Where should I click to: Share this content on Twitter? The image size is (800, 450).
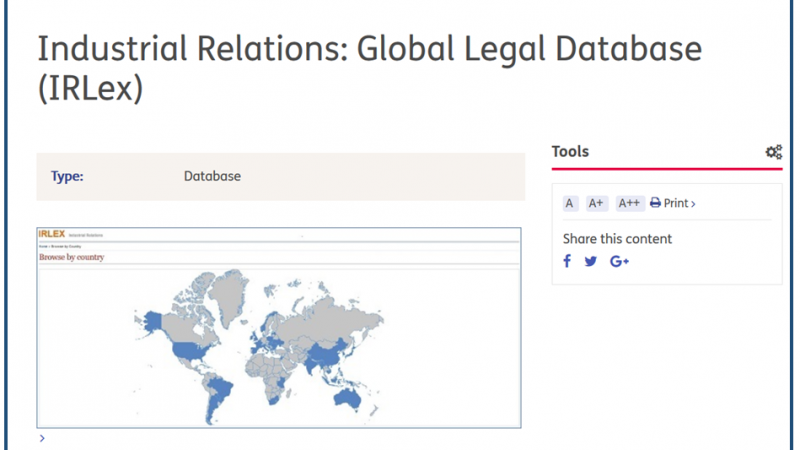(591, 261)
